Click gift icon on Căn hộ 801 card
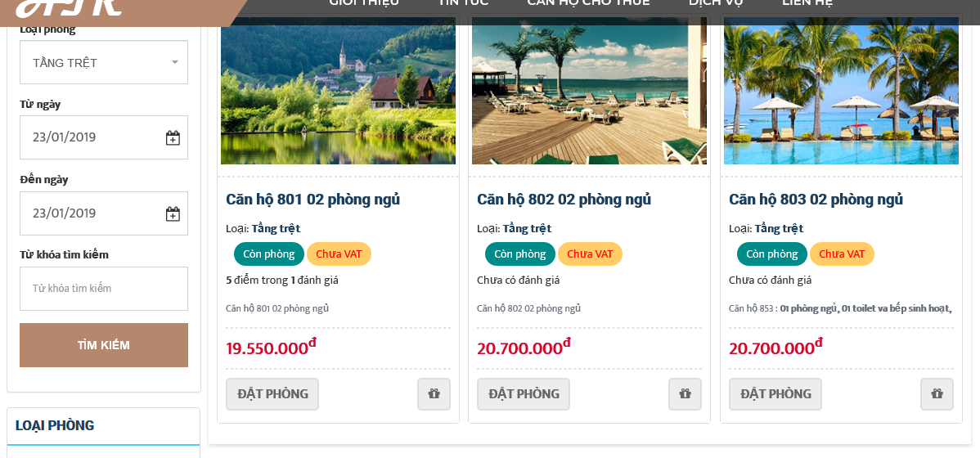This screenshot has width=980, height=458. tap(434, 394)
